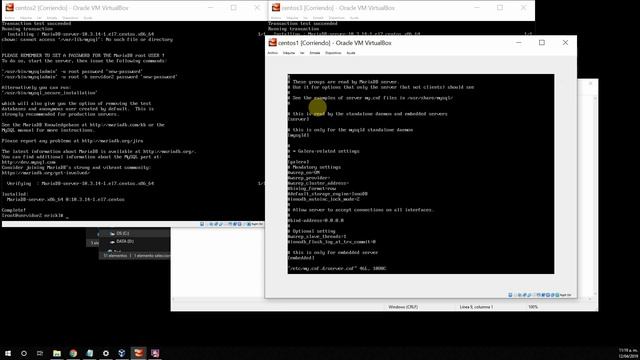Screen dimensions: 640x360
Task: Click hard disk activity icon in centos1 status bar
Action: pyautogui.click(x=510, y=295)
